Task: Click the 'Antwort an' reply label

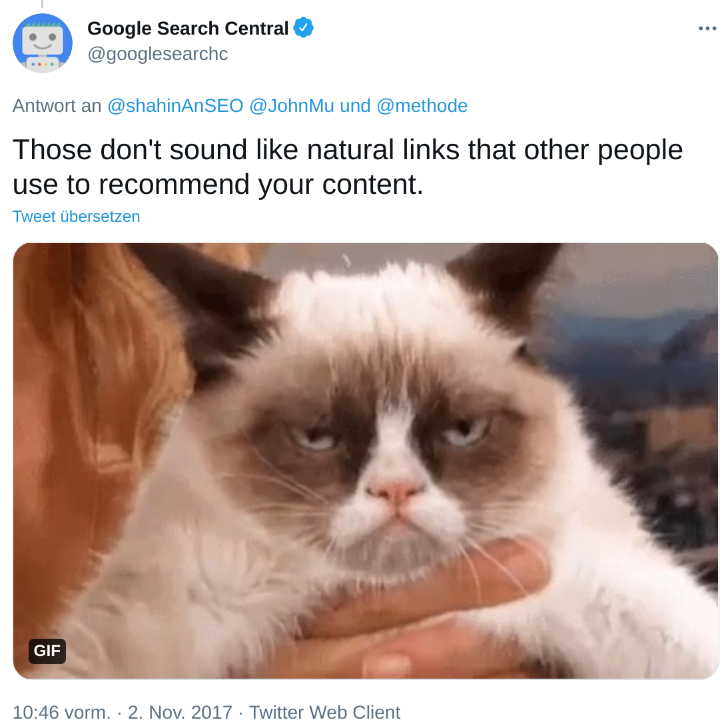Action: click(57, 106)
